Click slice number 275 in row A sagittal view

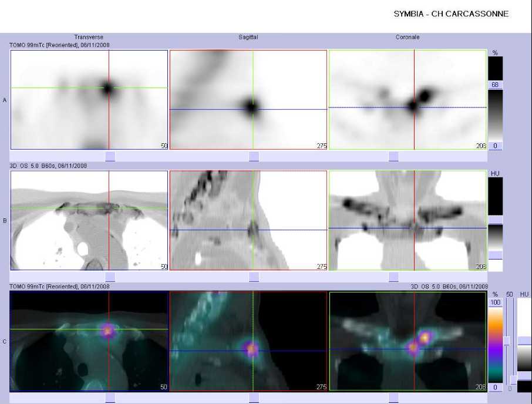coord(322,146)
